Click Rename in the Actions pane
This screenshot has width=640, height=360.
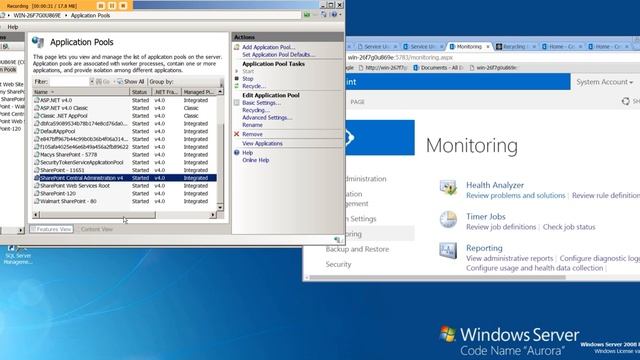252,125
